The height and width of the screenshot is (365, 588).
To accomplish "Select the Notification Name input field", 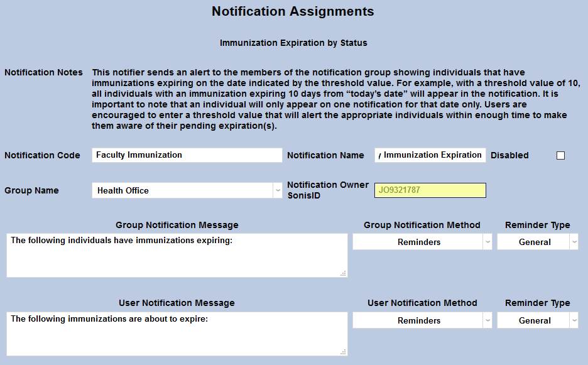I will [430, 155].
